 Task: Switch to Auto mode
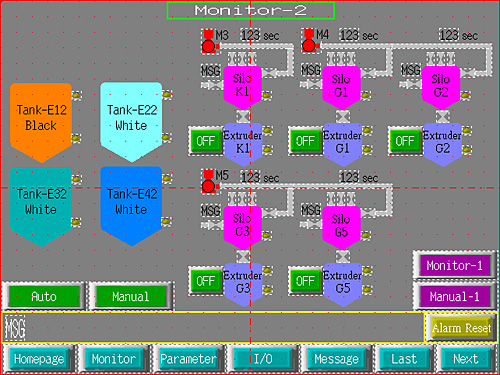[44, 296]
